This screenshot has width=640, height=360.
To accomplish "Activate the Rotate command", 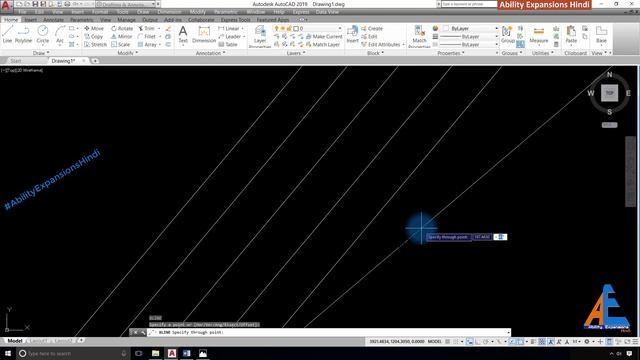I will click(122, 29).
